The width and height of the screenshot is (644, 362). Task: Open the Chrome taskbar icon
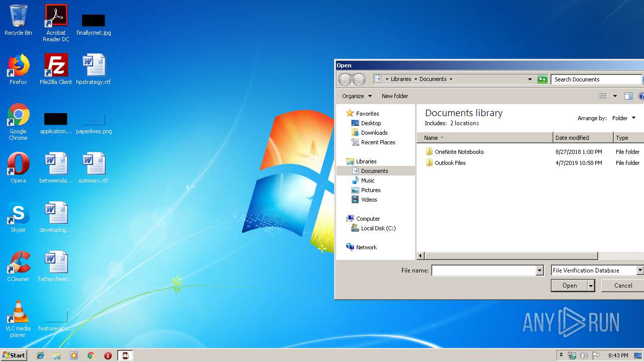pyautogui.click(x=91, y=355)
